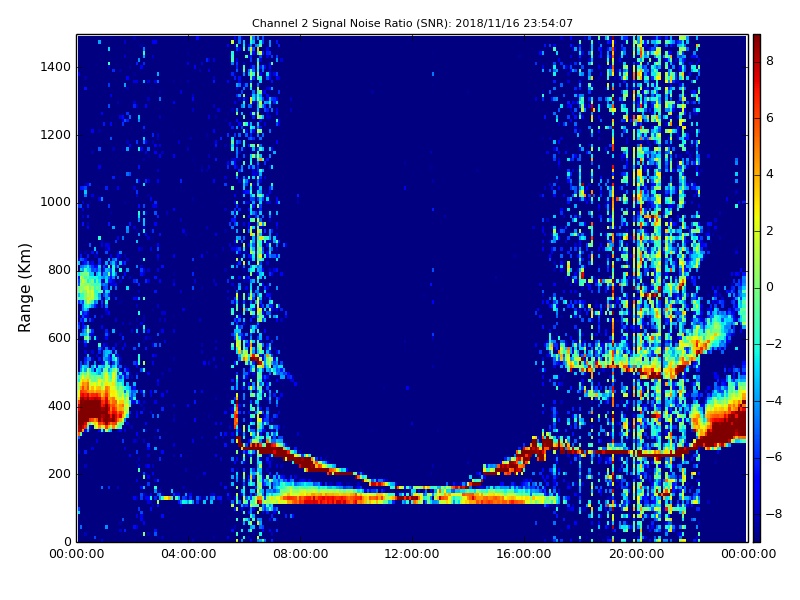Click the 04:00:00 x-axis tick label
The image size is (800, 600).
(189, 554)
